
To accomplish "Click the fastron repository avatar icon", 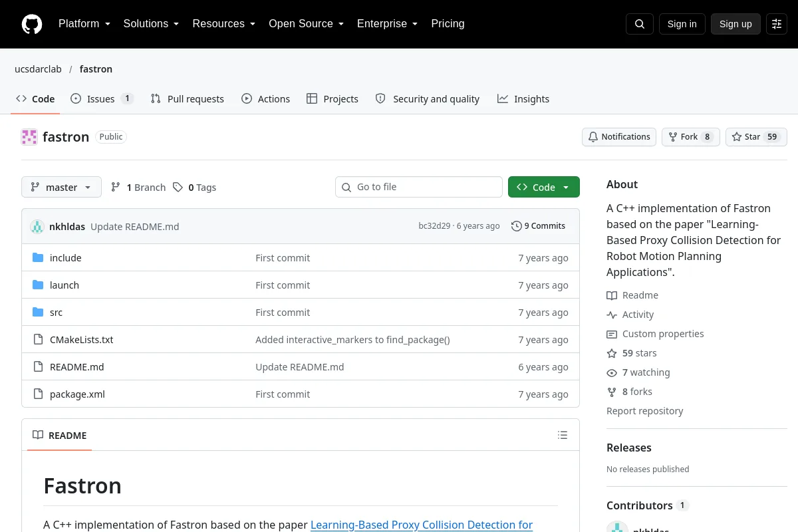I will point(29,137).
